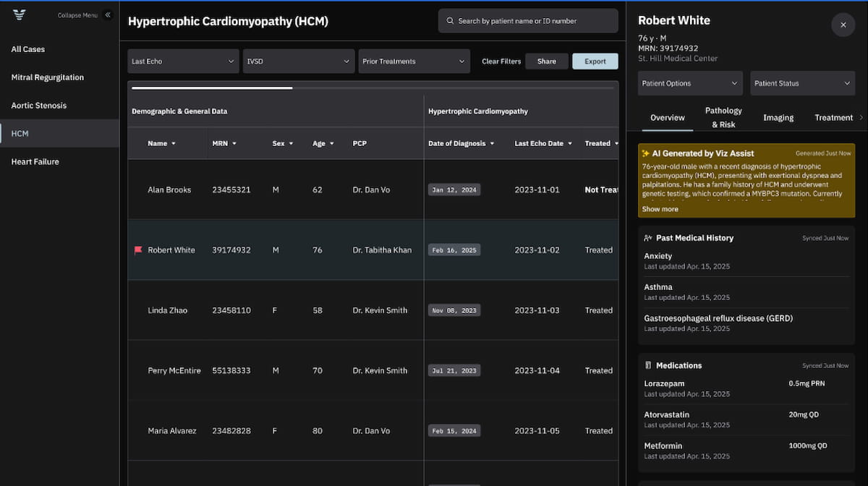Close the Robert White patient panel
The height and width of the screenshot is (486, 868).
[843, 25]
